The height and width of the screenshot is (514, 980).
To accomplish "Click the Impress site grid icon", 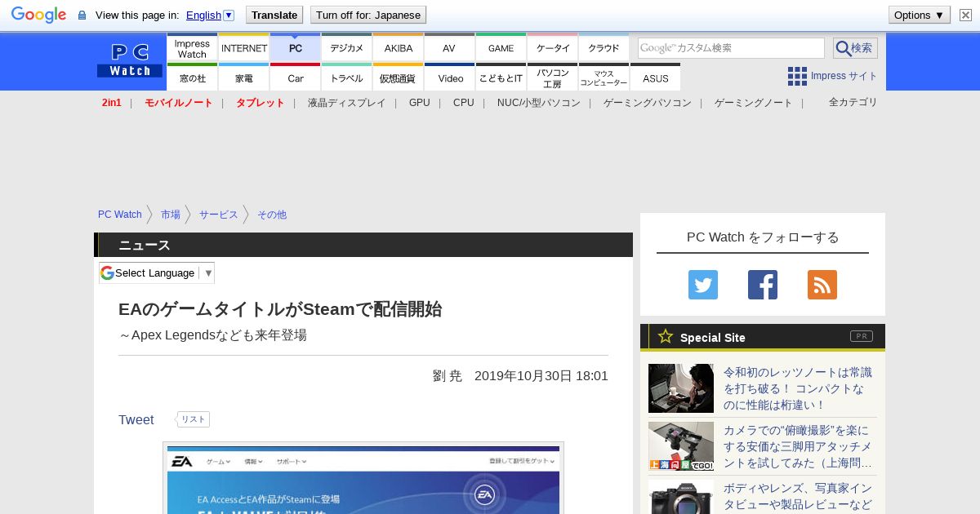I will (797, 76).
